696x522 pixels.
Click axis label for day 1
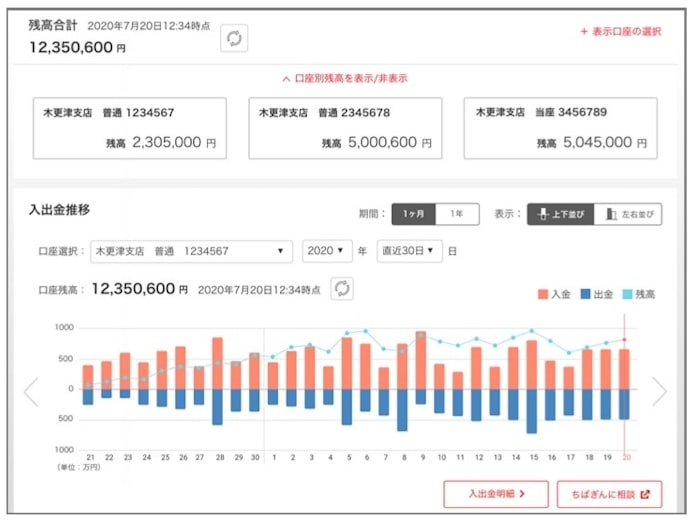pyautogui.click(x=274, y=457)
